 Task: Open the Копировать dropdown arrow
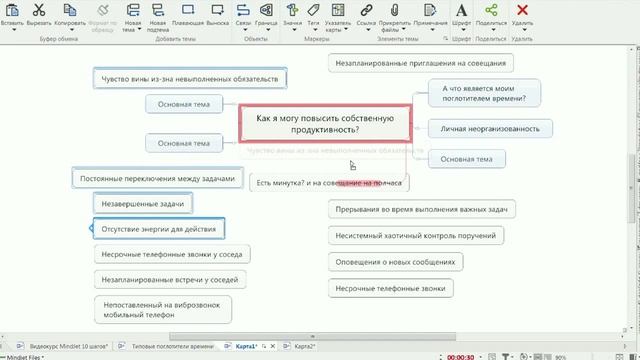pyautogui.click(x=72, y=30)
